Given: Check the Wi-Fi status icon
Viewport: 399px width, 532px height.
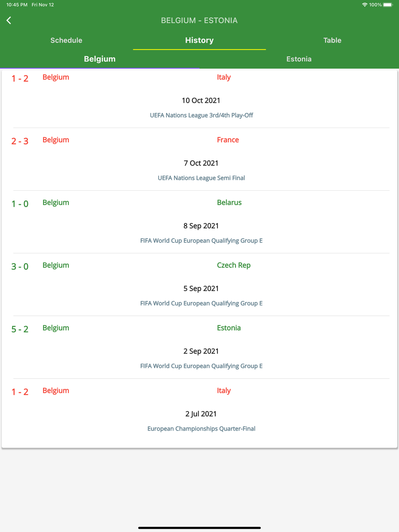Looking at the screenshot, I should click(x=365, y=5).
